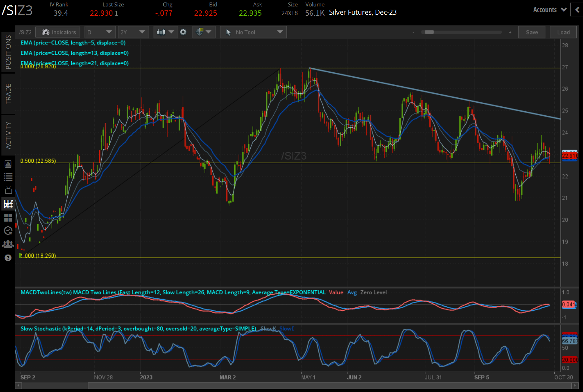Click the help question mark icon
The width and height of the screenshot is (583, 392).
click(x=8, y=257)
